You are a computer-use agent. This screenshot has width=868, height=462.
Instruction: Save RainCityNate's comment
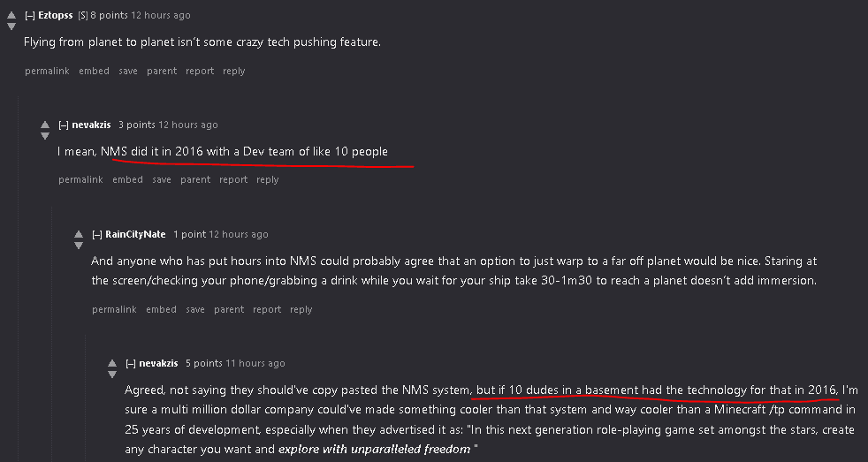pos(195,310)
